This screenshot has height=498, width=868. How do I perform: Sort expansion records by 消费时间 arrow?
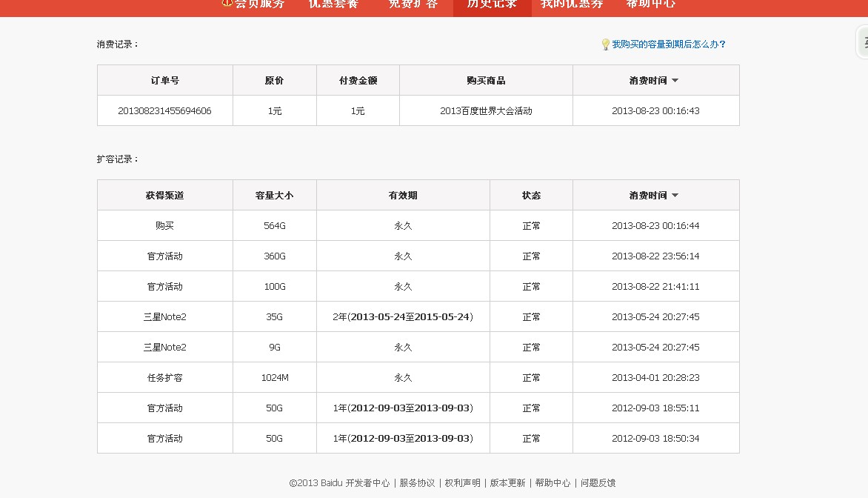[675, 196]
